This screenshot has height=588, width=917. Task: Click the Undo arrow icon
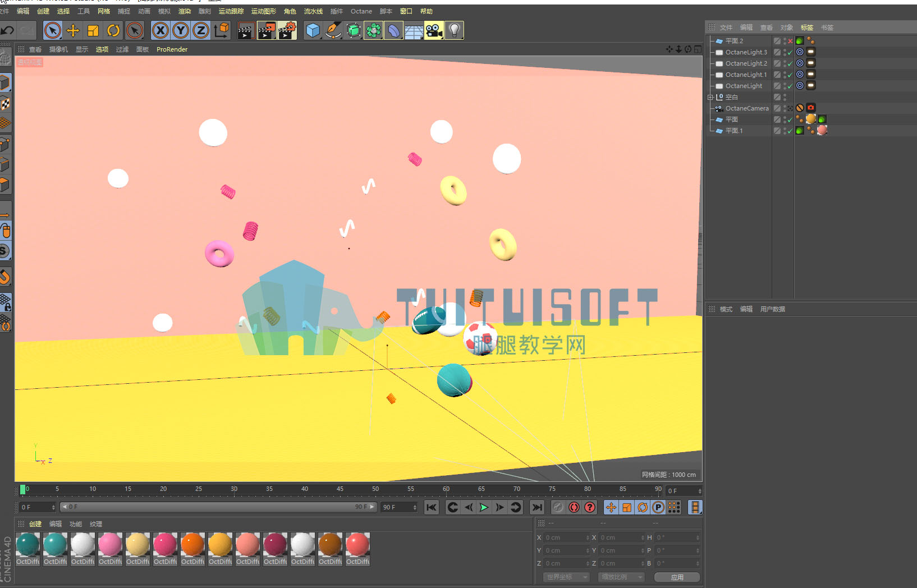coord(7,30)
